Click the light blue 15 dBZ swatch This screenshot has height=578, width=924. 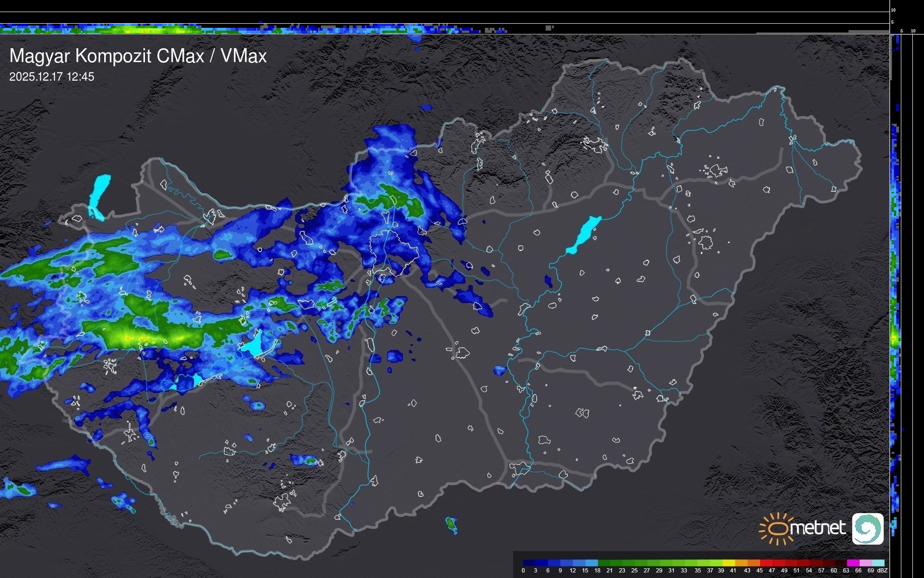point(591,563)
